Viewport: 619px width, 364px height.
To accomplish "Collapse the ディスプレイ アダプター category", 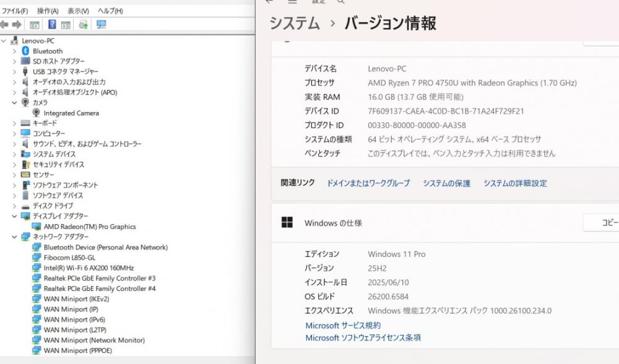I will [x=14, y=216].
